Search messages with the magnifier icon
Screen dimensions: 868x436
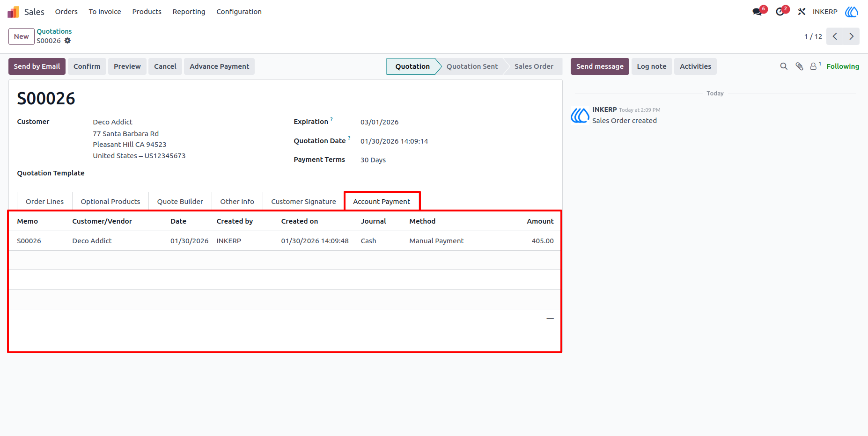[x=784, y=66]
